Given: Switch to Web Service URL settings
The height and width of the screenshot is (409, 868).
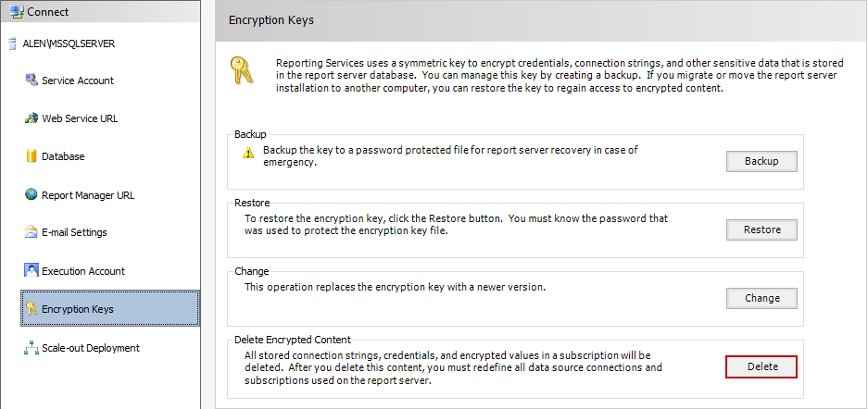Looking at the screenshot, I should click(x=80, y=118).
